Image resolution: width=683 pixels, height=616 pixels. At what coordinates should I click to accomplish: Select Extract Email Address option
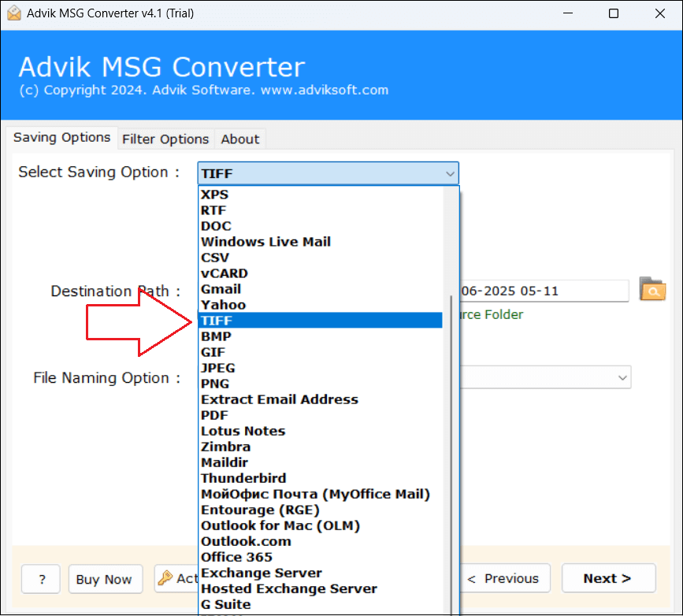point(320,399)
